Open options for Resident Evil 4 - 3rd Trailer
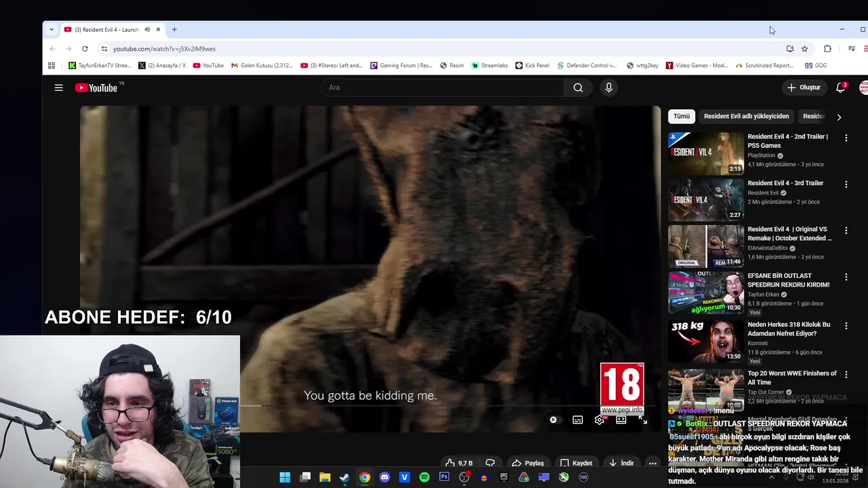 [x=846, y=184]
